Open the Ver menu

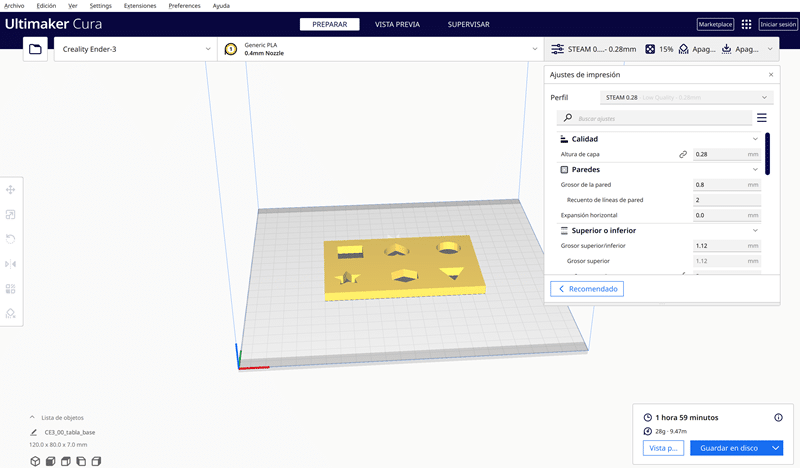[x=73, y=6]
